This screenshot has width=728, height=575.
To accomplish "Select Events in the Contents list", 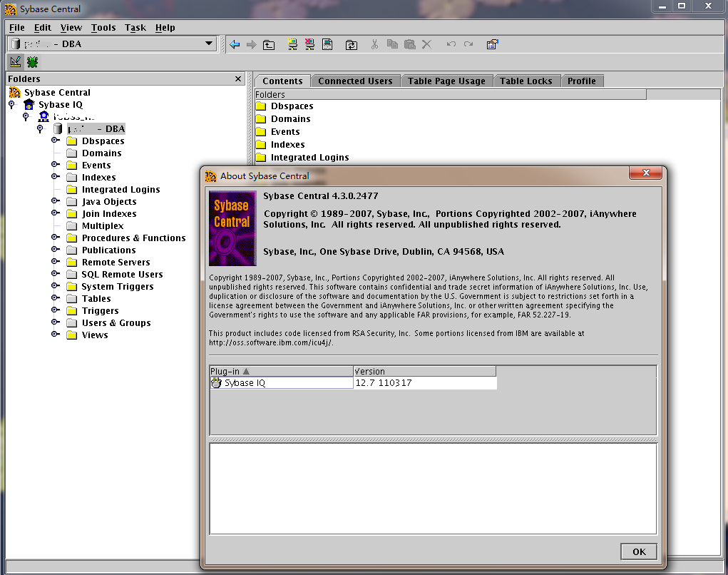I will tap(285, 132).
